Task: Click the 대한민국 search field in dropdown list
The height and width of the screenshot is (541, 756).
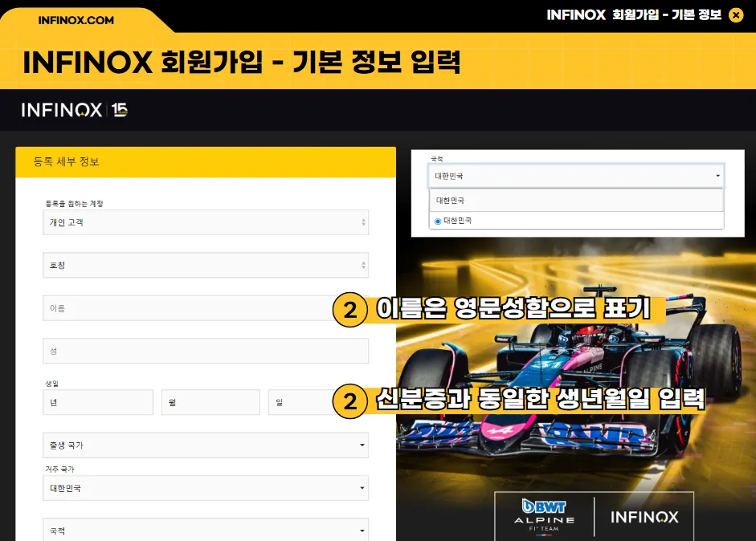Action: [x=577, y=200]
